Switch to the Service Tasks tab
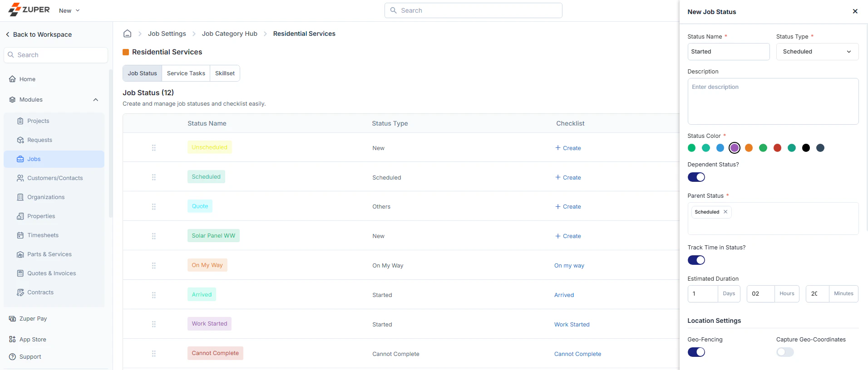This screenshot has width=868, height=370. pos(186,73)
